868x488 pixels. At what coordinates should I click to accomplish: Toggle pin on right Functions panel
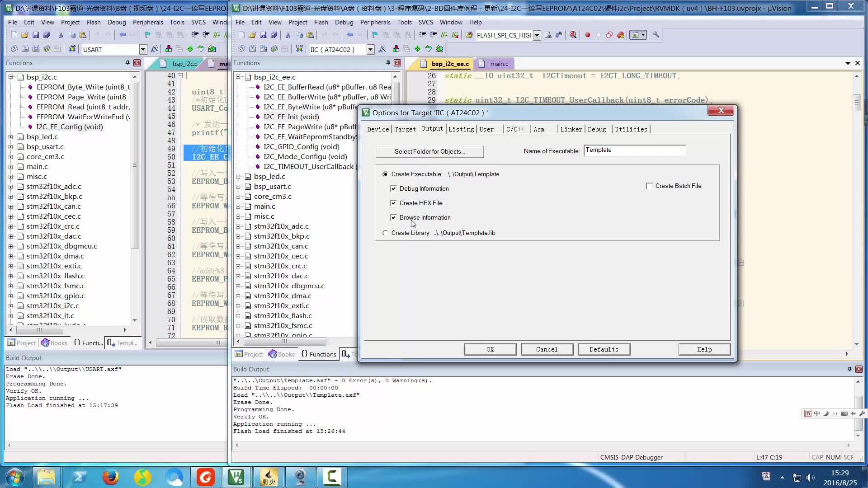coord(388,63)
